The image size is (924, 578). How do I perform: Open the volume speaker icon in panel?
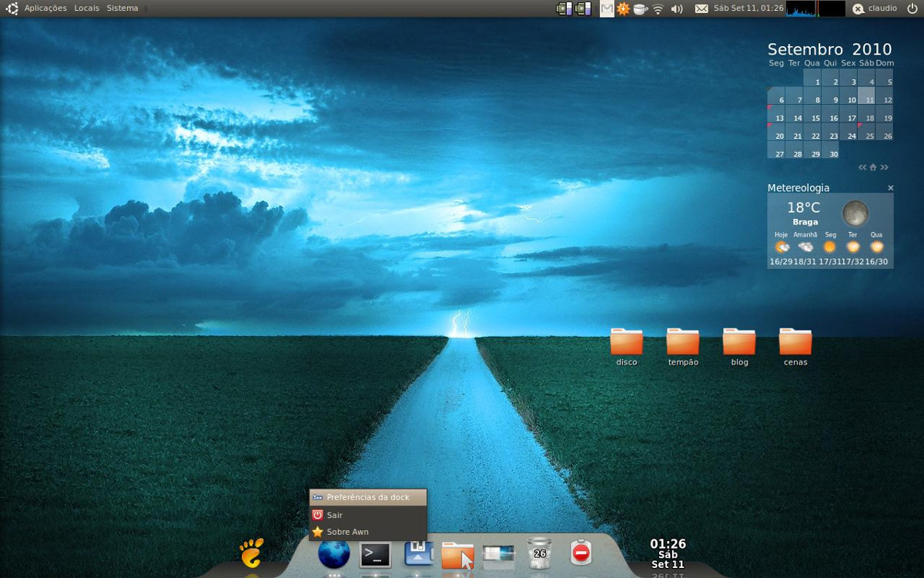pyautogui.click(x=677, y=8)
